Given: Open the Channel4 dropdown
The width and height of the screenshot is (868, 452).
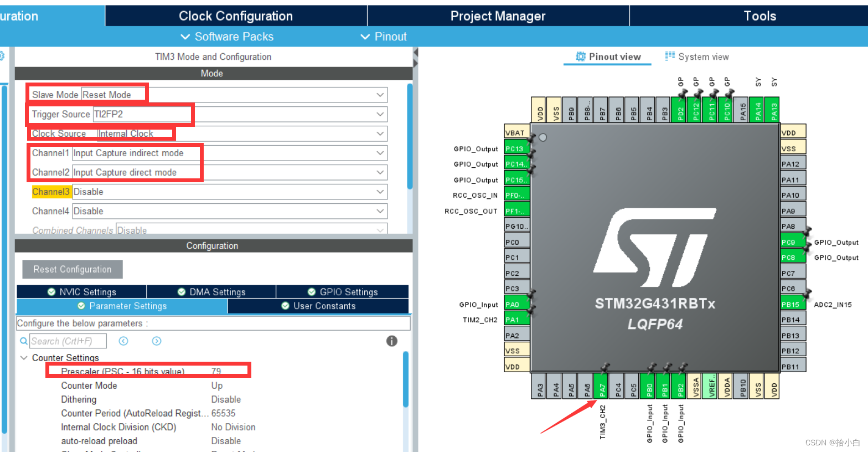Looking at the screenshot, I should [x=230, y=211].
